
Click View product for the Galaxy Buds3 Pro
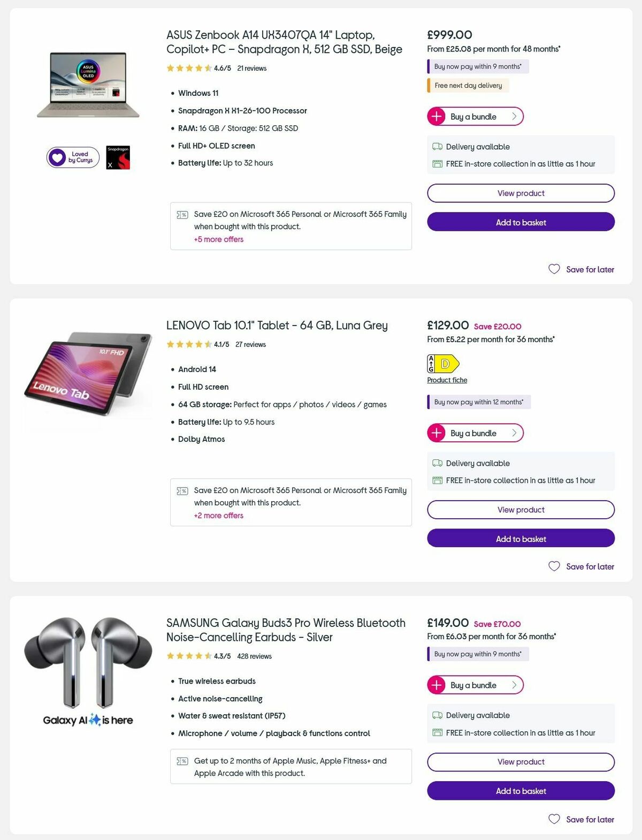coord(520,761)
